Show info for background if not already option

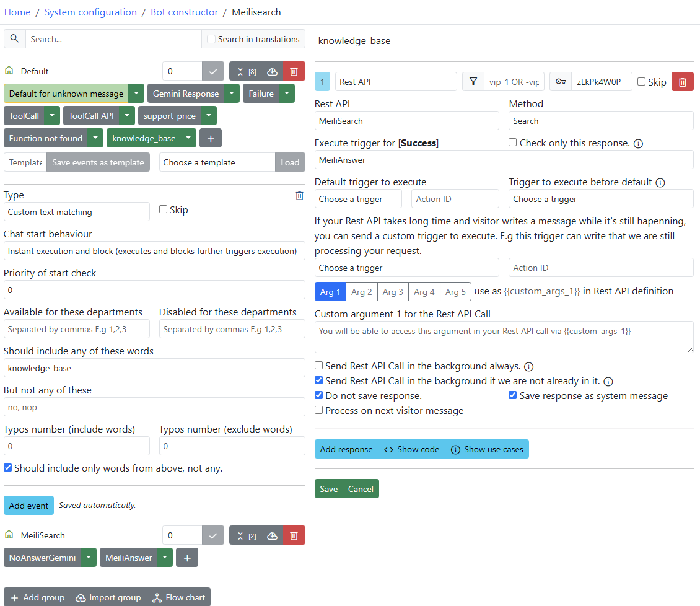pyautogui.click(x=608, y=381)
